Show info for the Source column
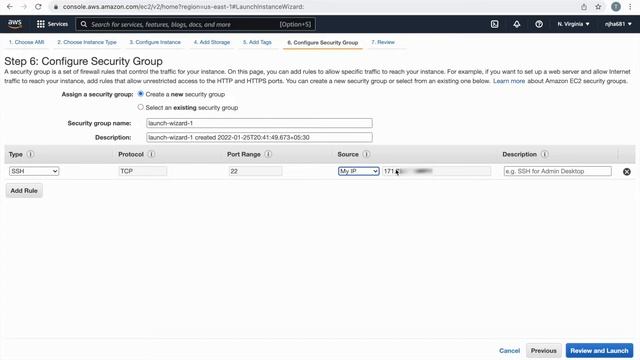Viewport: 640px width, 360px height. (366, 154)
